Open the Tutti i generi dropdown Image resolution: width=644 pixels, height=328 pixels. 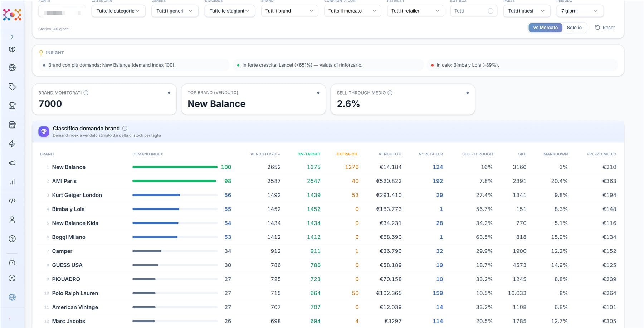click(175, 11)
